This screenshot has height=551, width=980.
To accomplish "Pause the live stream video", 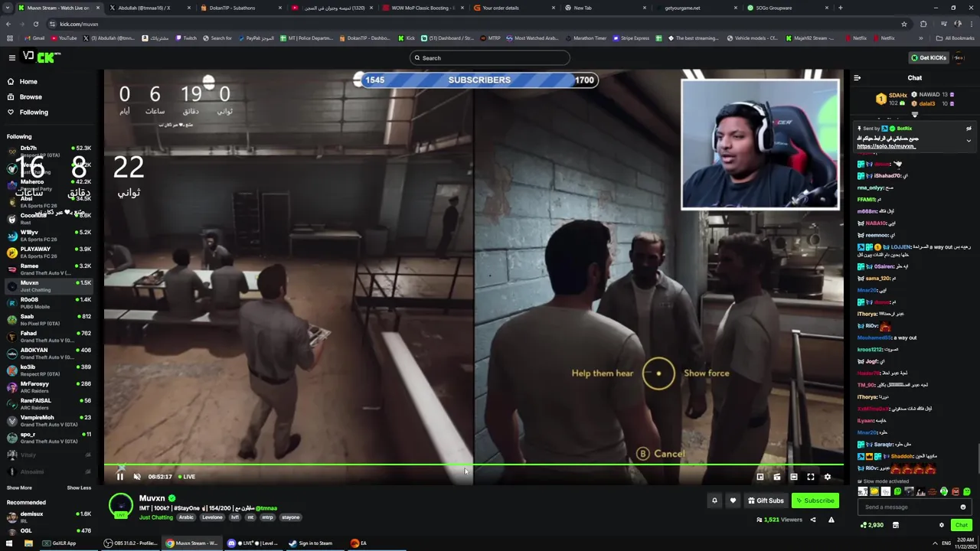I will pos(119,477).
